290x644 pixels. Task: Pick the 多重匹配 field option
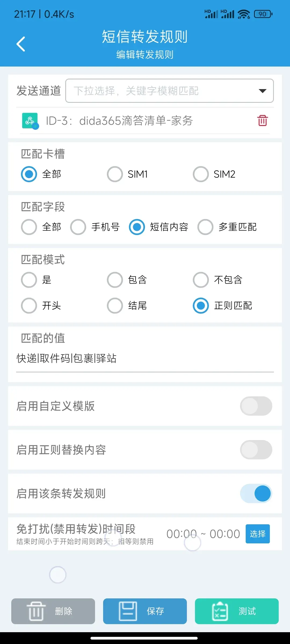(x=205, y=227)
